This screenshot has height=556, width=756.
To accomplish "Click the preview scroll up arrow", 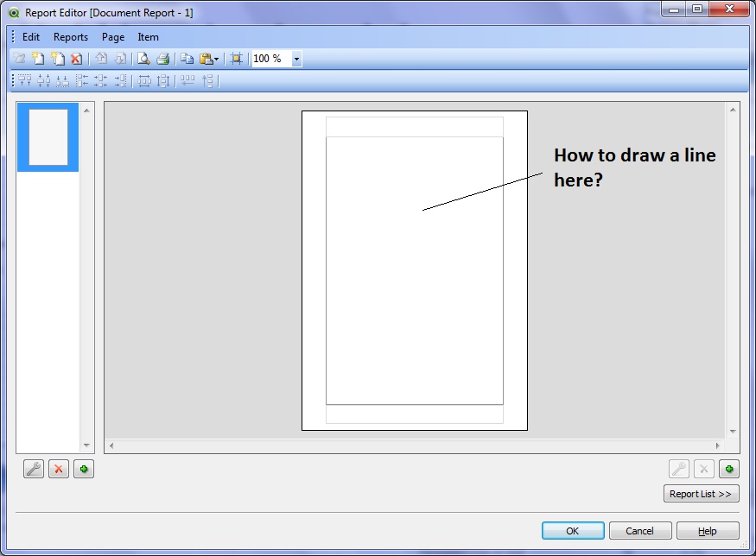I will point(733,111).
